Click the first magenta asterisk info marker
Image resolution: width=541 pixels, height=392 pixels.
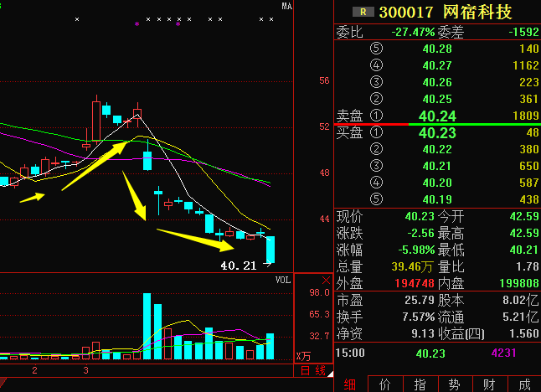137,25
